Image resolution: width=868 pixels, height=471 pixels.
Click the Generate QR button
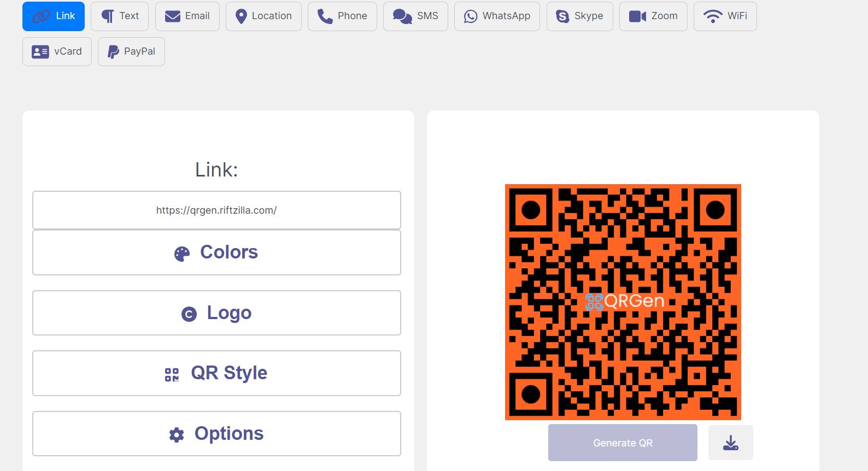pyautogui.click(x=623, y=443)
